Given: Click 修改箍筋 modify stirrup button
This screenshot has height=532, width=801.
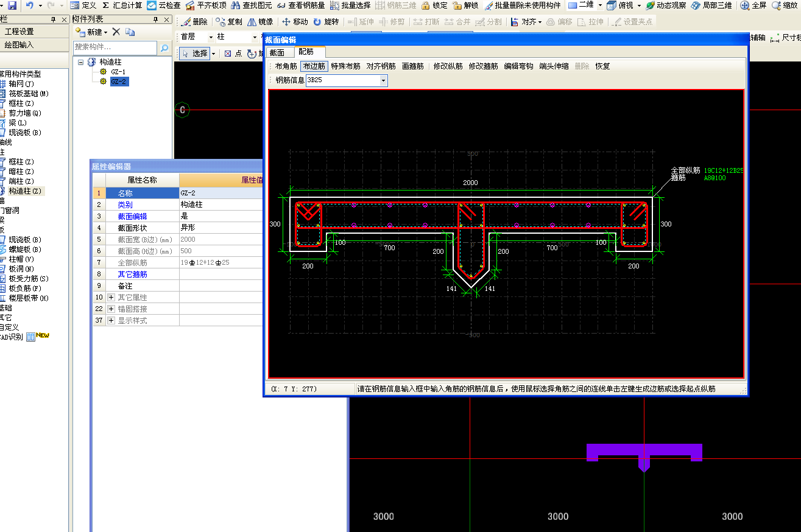Looking at the screenshot, I should coord(483,66).
